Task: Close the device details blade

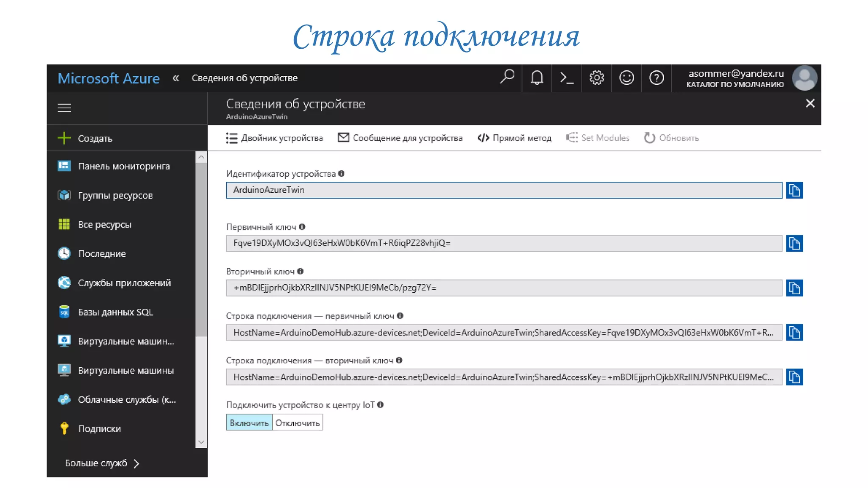Action: tap(810, 103)
